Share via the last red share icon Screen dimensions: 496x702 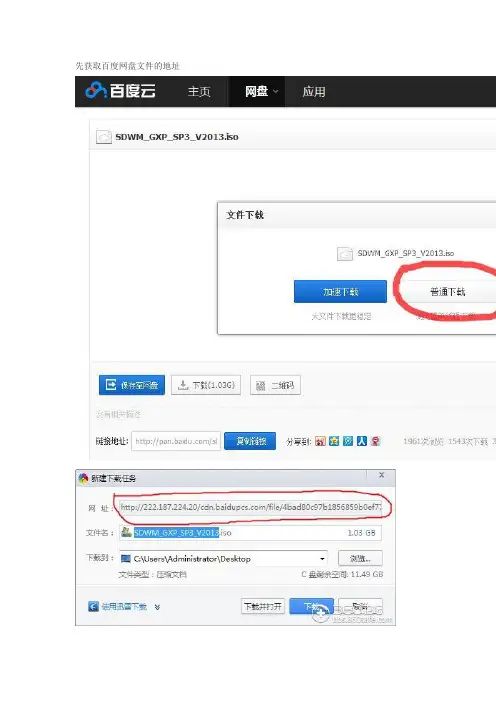(376, 441)
